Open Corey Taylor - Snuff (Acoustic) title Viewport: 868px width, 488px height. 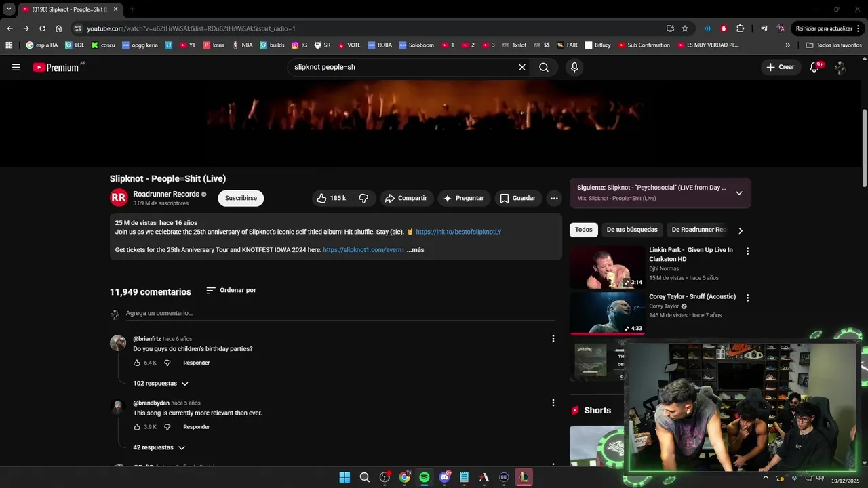[692, 297]
